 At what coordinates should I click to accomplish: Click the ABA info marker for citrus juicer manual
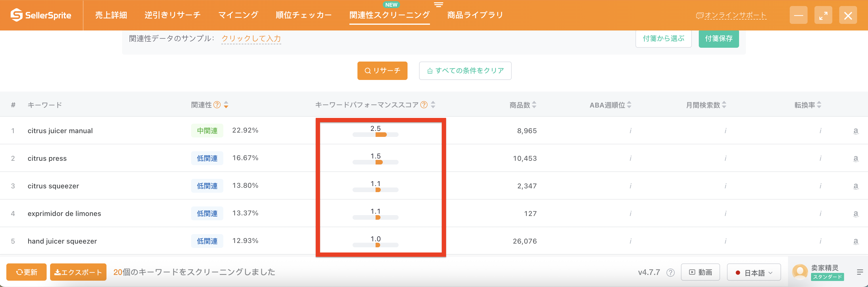631,131
